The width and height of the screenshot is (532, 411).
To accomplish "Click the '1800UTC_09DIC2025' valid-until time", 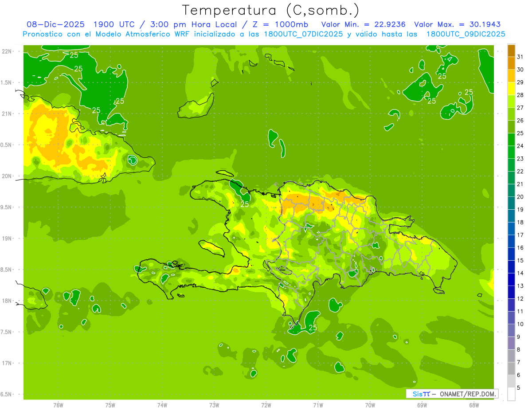I will point(465,34).
